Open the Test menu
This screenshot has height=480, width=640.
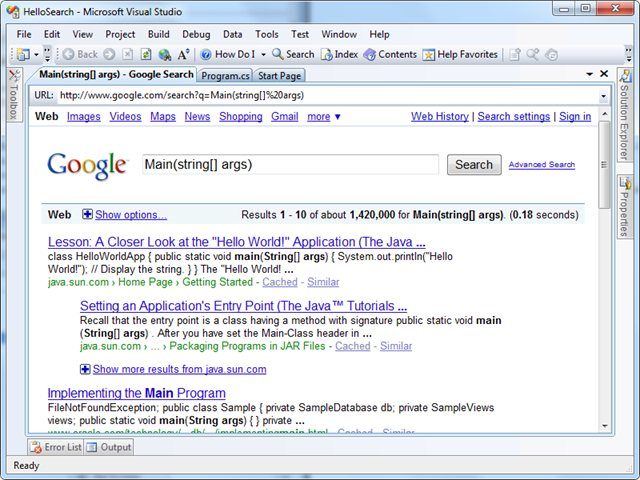(300, 34)
